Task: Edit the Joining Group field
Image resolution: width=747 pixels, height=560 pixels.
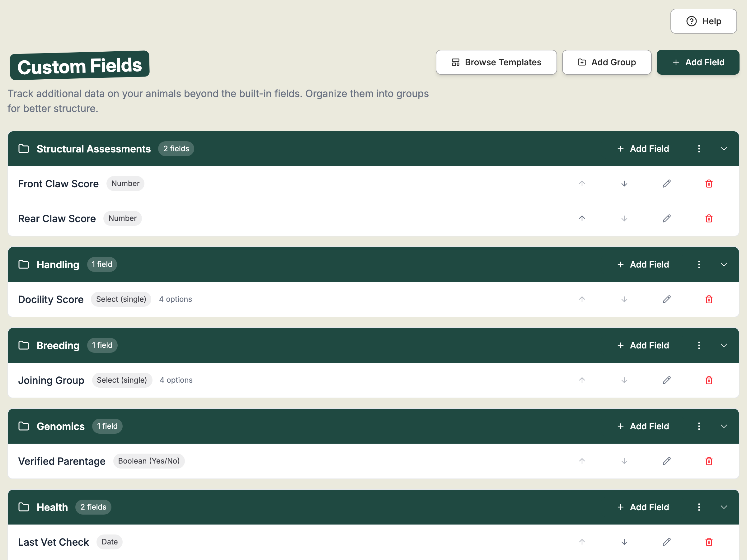Action: pyautogui.click(x=667, y=380)
